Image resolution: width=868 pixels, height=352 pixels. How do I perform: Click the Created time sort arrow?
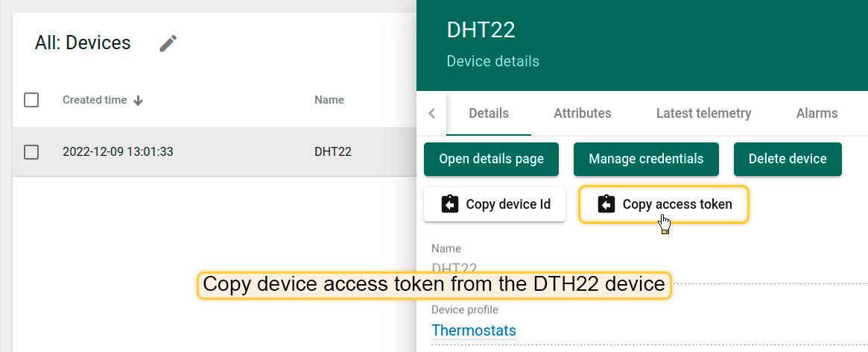coord(138,101)
